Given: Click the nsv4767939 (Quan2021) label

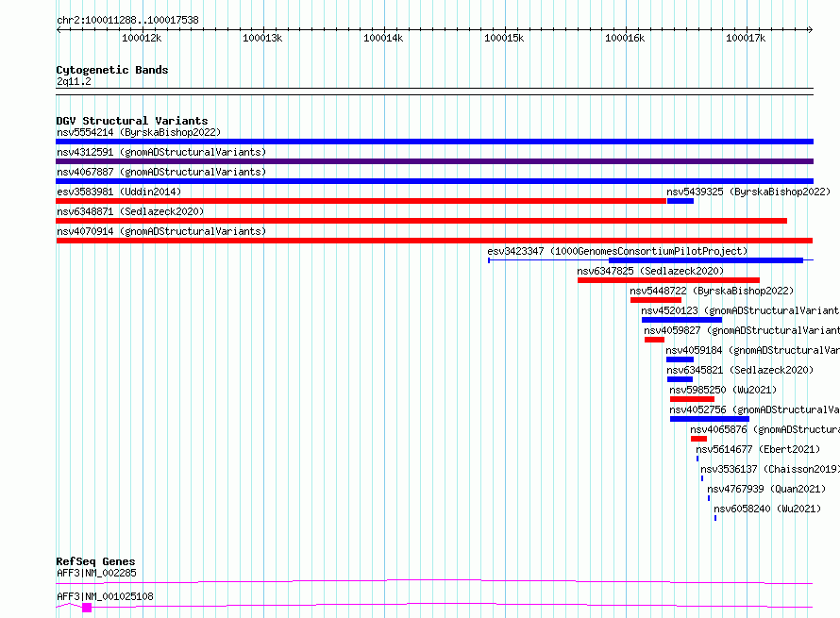Looking at the screenshot, I should pos(766,489).
